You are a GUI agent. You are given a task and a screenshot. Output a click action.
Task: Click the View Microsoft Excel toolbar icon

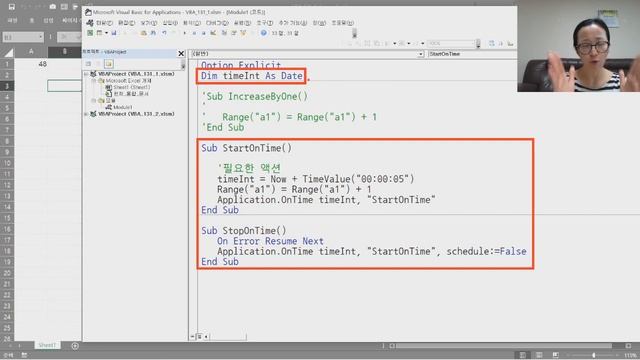90,33
